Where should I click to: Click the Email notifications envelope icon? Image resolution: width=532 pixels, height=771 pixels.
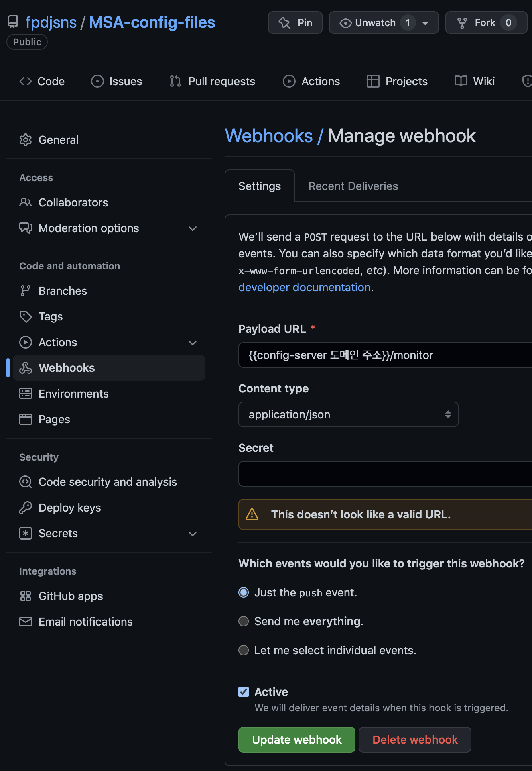[26, 622]
